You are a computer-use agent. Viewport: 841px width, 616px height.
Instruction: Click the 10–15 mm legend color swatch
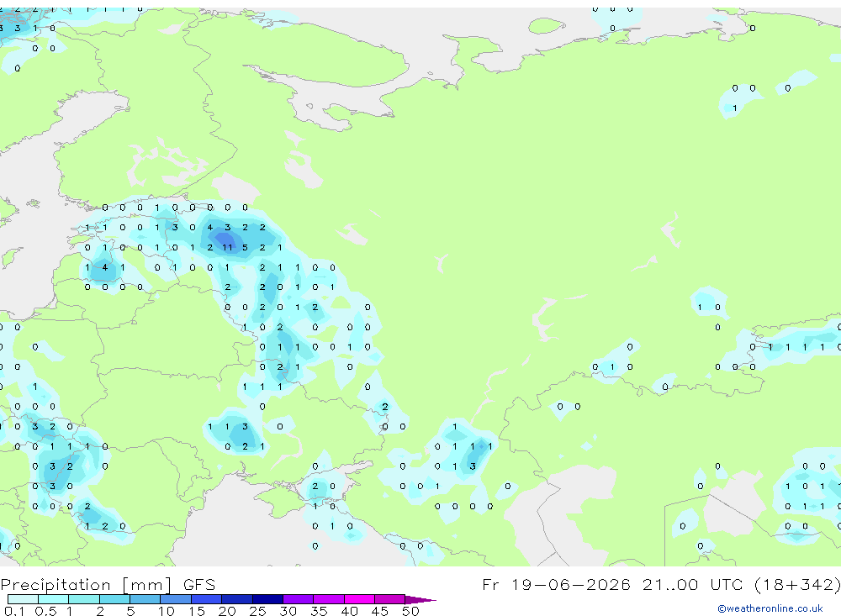click(176, 599)
